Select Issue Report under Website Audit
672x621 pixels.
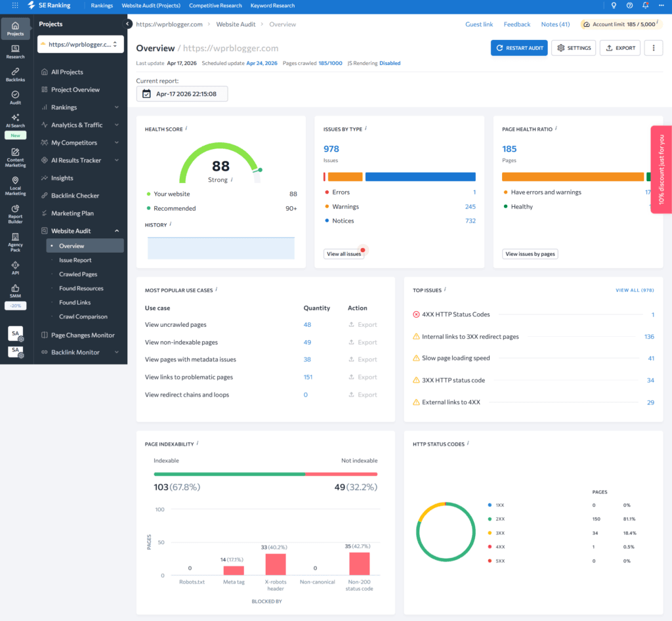75,261
